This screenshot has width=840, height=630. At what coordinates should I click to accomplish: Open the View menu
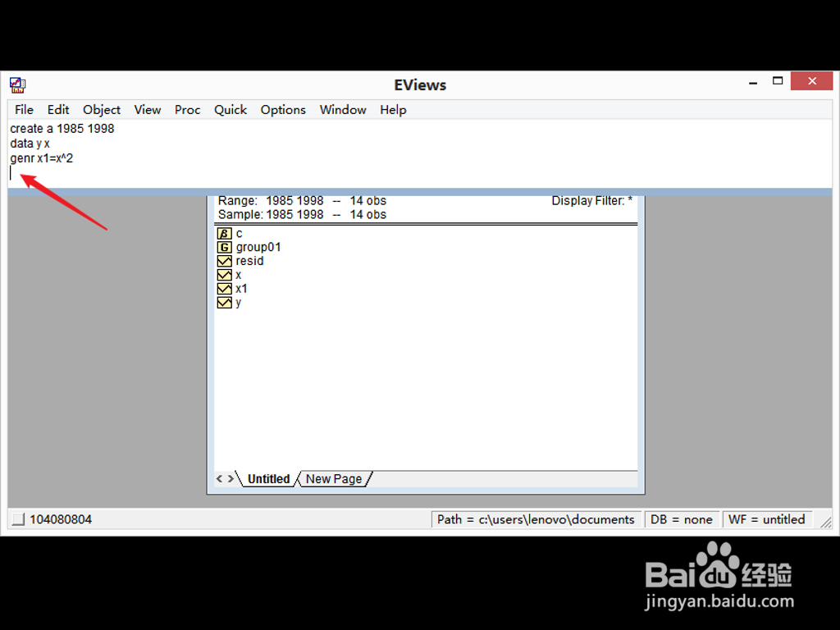point(148,110)
